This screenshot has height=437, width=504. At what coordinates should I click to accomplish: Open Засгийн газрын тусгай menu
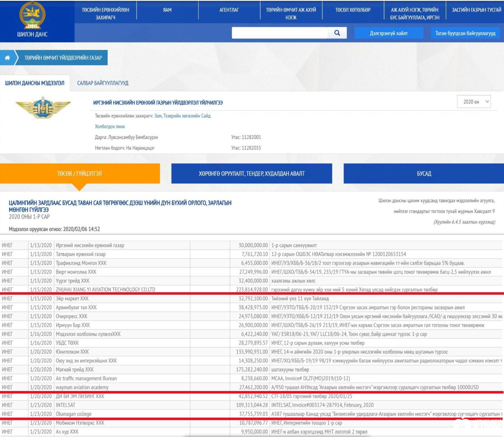(x=476, y=10)
